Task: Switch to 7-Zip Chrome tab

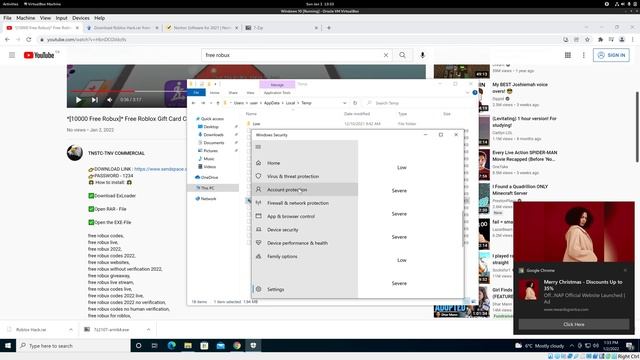Action: 282,28
